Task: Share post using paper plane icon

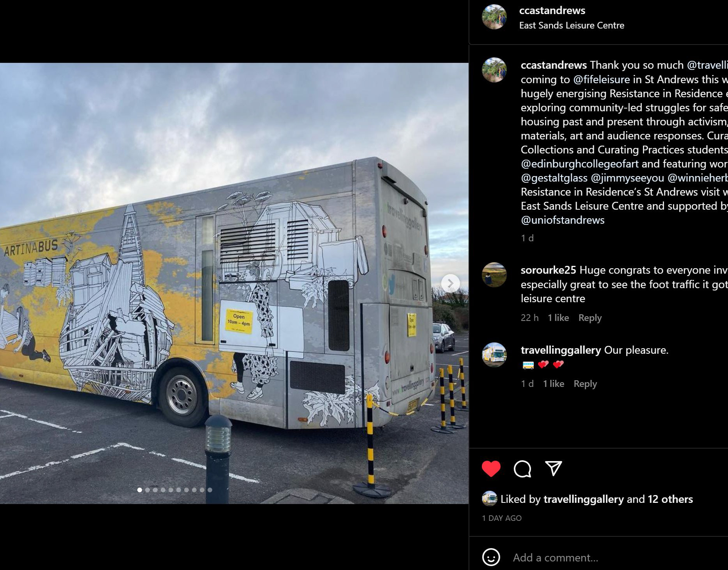Action: (553, 468)
